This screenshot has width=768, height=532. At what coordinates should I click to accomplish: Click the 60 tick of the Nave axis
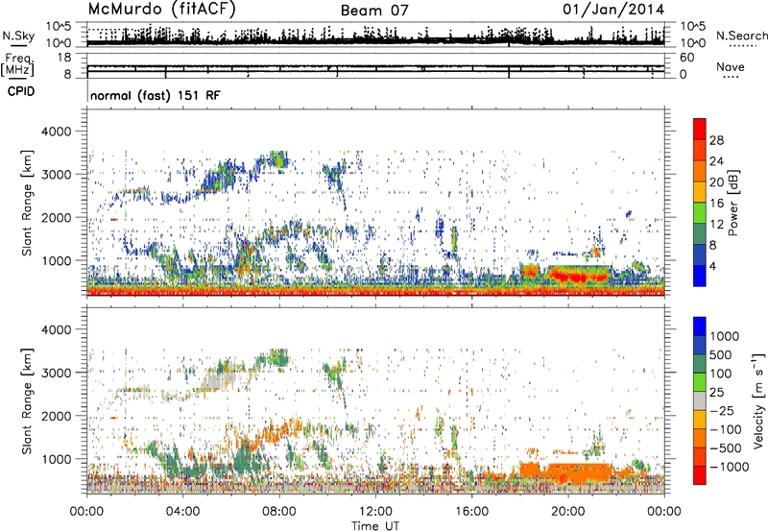pyautogui.click(x=686, y=58)
